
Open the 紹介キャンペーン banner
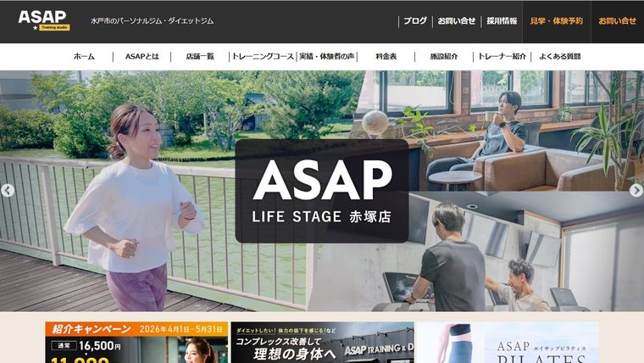pos(136,342)
